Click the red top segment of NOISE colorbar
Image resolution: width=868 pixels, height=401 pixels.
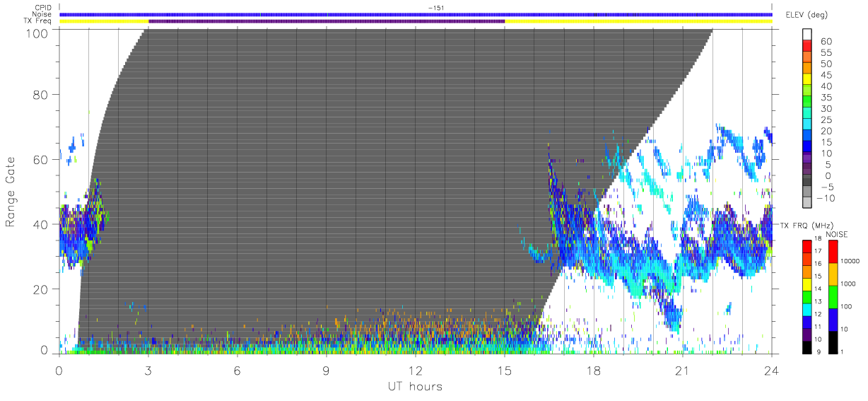tap(833, 251)
